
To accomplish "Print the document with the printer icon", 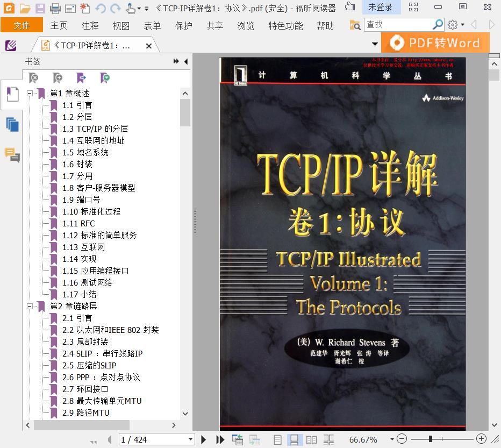I will [55, 8].
